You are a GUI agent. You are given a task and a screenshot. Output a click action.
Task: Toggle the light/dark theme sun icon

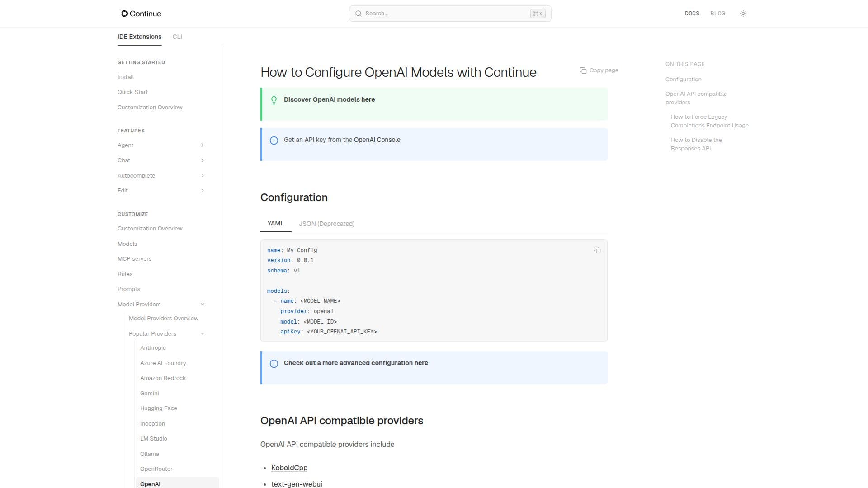click(743, 14)
